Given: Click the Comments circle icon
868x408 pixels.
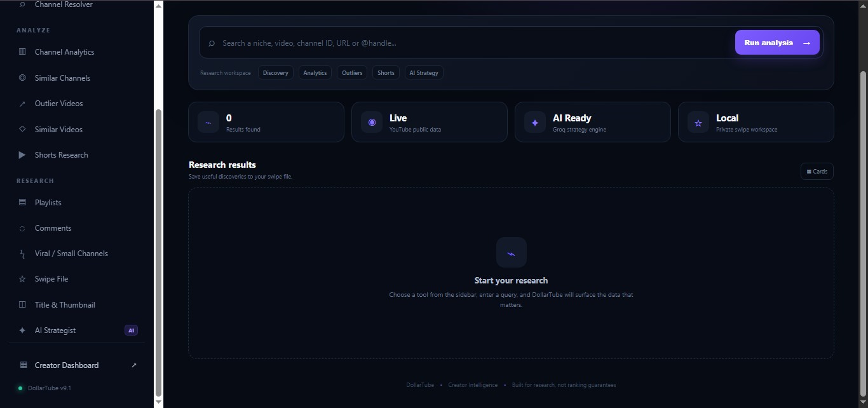Looking at the screenshot, I should tap(22, 228).
